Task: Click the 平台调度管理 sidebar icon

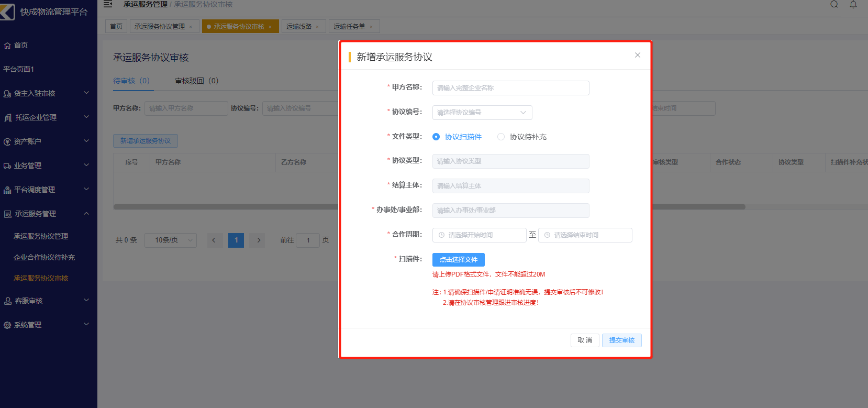Action: tap(7, 190)
